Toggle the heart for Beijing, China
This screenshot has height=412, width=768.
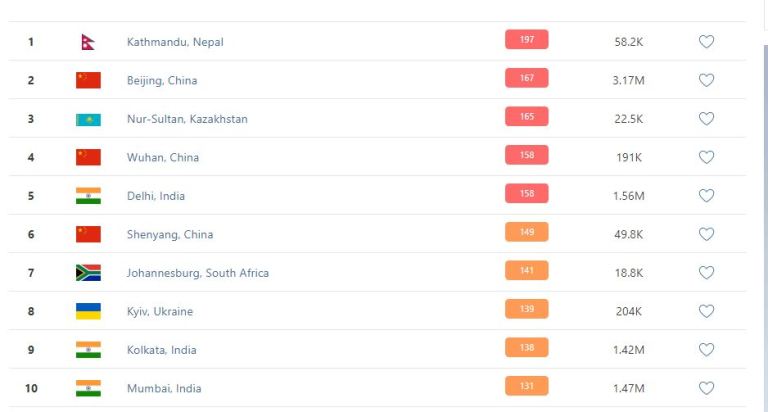pos(706,80)
